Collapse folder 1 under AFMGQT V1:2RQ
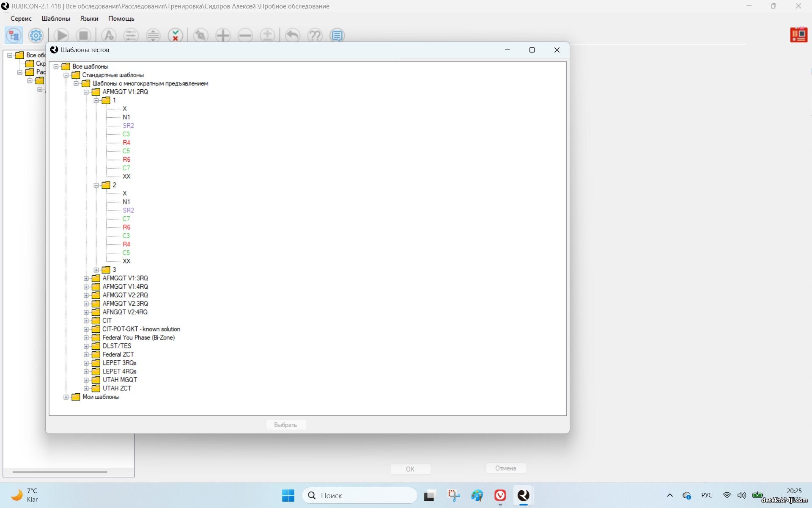Screen dimensions: 812x508 (96, 100)
